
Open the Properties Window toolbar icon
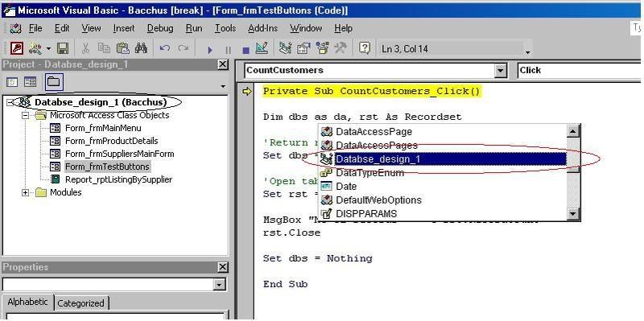click(303, 49)
